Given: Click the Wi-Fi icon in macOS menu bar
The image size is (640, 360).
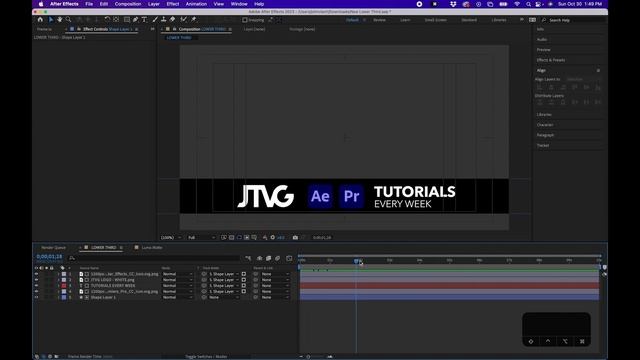Looking at the screenshot, I should point(517,4).
